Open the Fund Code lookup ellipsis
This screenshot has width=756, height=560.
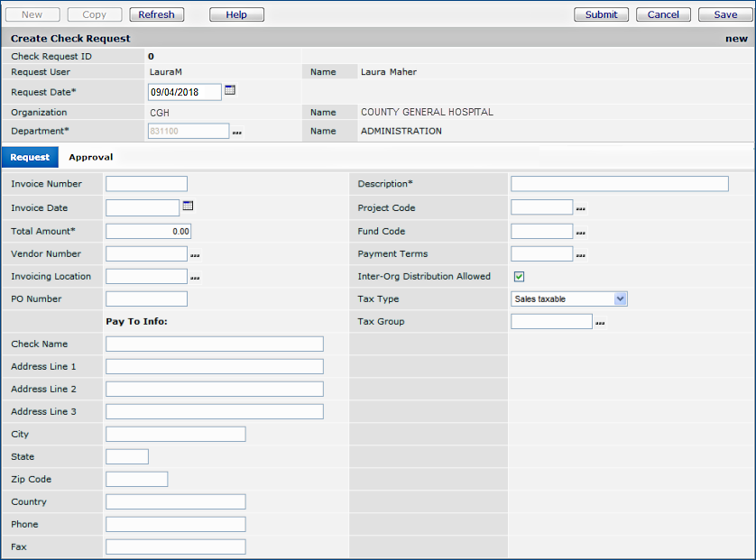[x=580, y=233]
